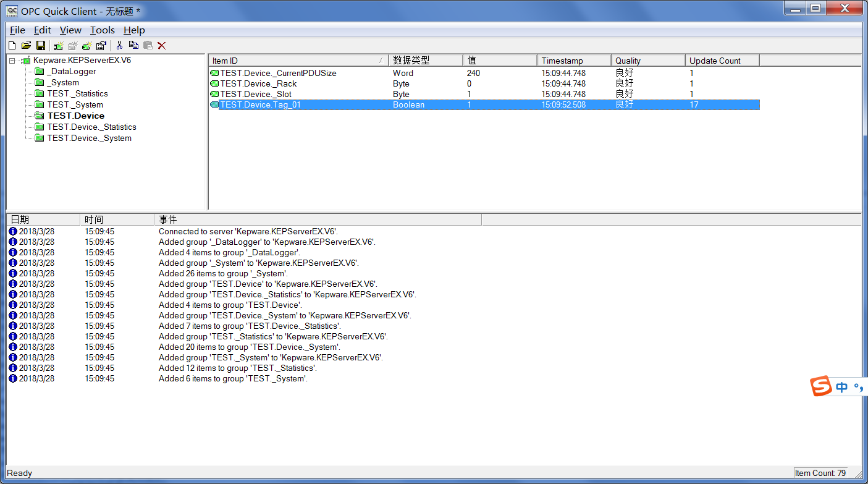The width and height of the screenshot is (868, 484).
Task: Save the project with the floppy disk icon
Action: click(x=41, y=45)
